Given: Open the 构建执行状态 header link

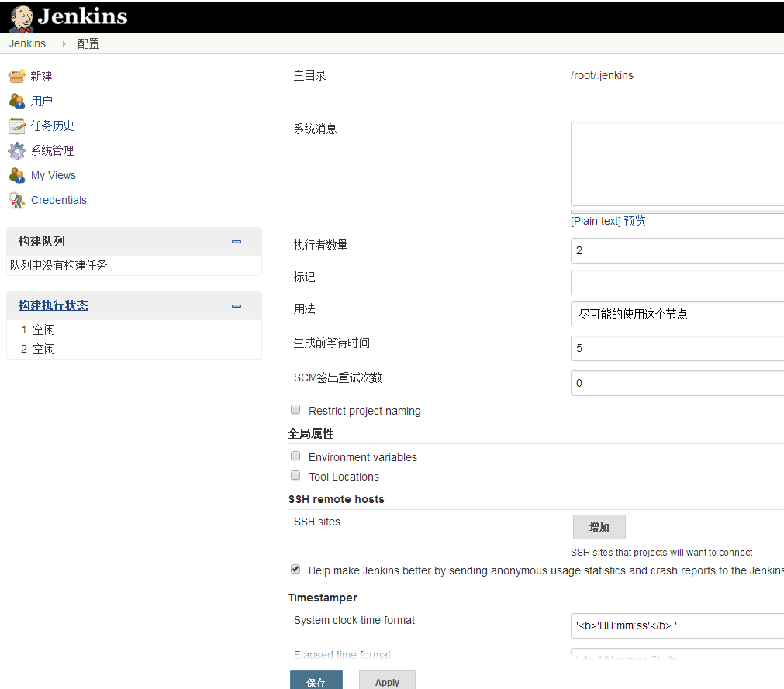Looking at the screenshot, I should pyautogui.click(x=54, y=305).
